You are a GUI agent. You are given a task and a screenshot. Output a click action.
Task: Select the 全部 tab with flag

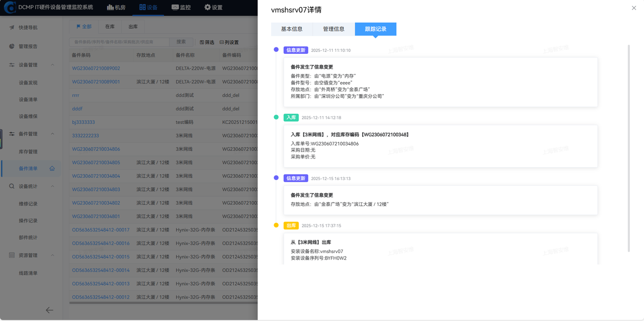(x=84, y=27)
